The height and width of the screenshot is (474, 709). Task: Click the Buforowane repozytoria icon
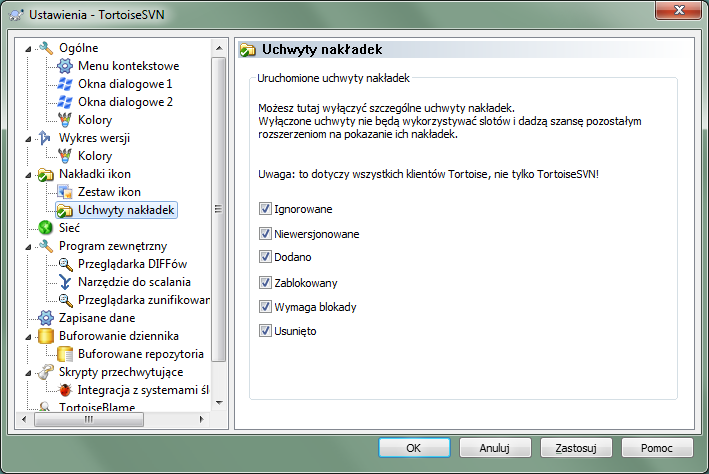click(65, 354)
